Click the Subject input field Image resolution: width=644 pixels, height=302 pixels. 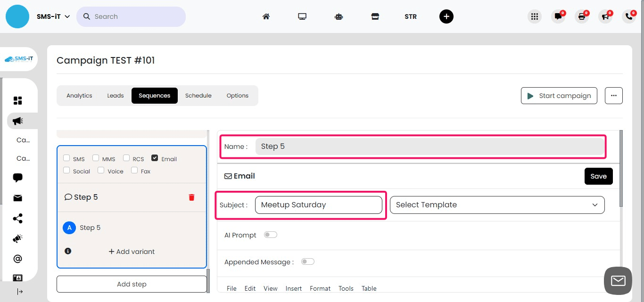tap(318, 204)
